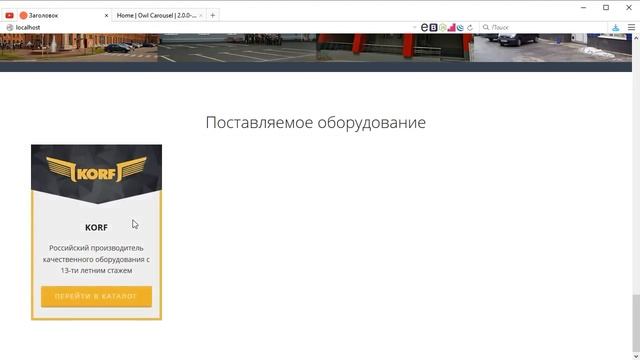Viewport: 640px width, 360px height.
Task: Switch to the Owl Carousel tab
Action: pyautogui.click(x=159, y=15)
